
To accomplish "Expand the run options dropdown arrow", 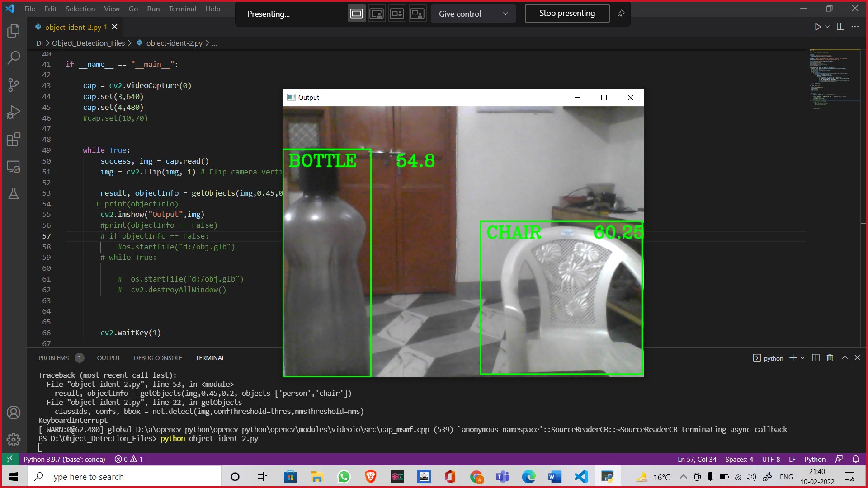I will pyautogui.click(x=827, y=27).
